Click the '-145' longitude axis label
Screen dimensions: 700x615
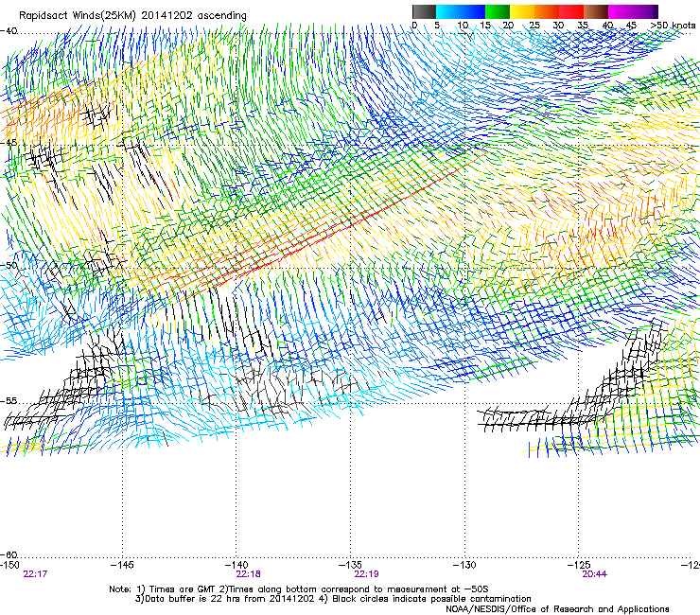[122, 565]
